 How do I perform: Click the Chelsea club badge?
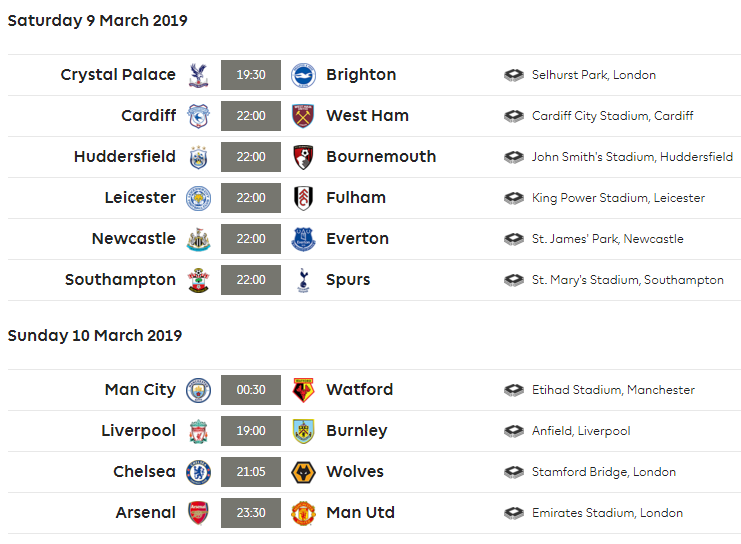click(198, 472)
